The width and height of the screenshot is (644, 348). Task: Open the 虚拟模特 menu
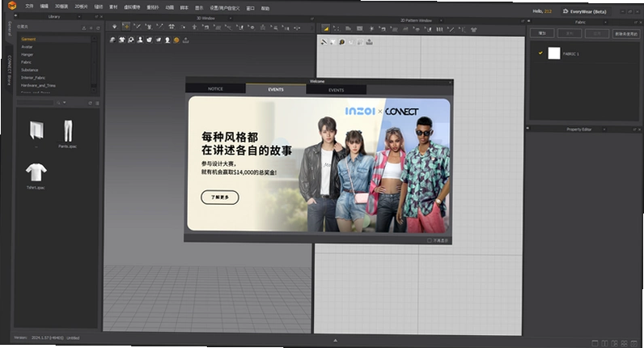(132, 7)
